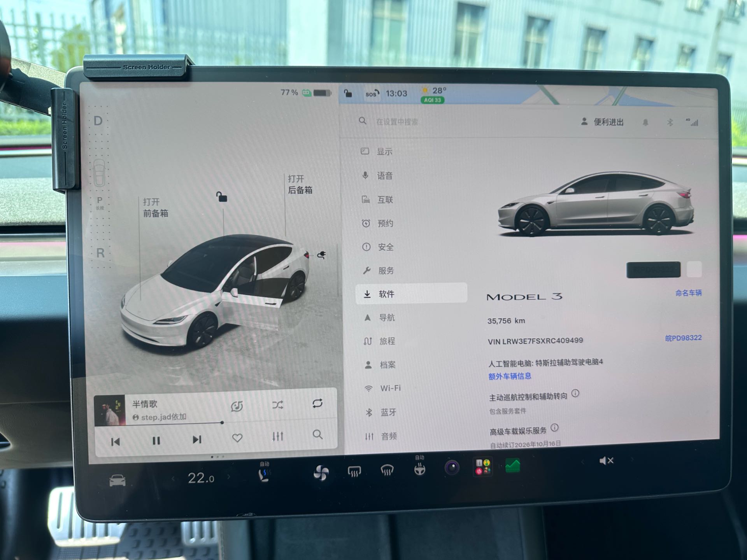This screenshot has height=560, width=747.
Task: Open car controls icon in bottom bar
Action: click(117, 481)
